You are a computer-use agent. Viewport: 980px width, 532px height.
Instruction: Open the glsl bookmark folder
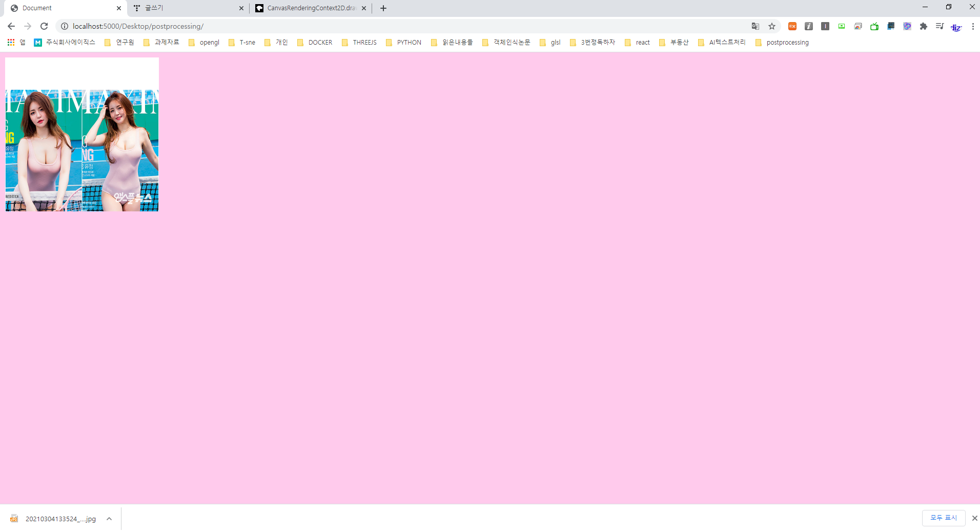point(550,43)
